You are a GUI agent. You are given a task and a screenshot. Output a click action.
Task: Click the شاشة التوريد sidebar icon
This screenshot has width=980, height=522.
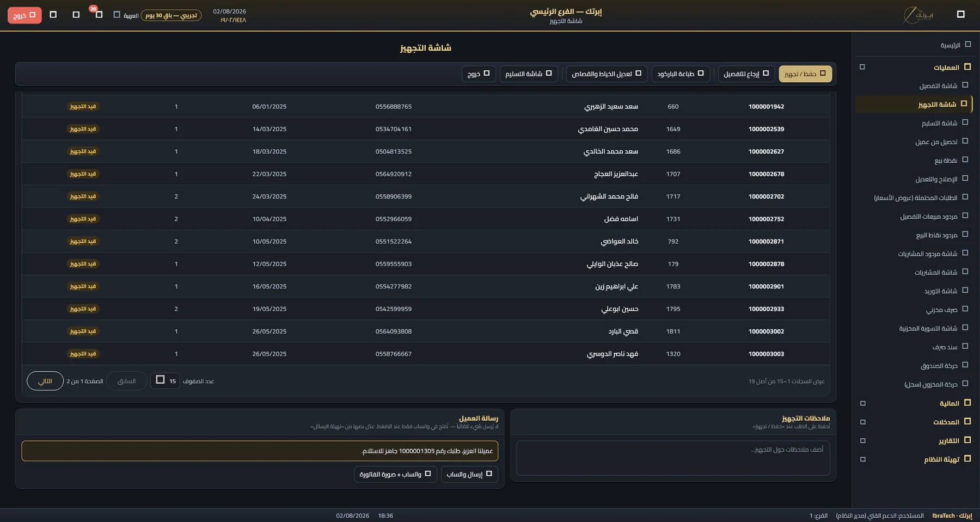point(965,291)
